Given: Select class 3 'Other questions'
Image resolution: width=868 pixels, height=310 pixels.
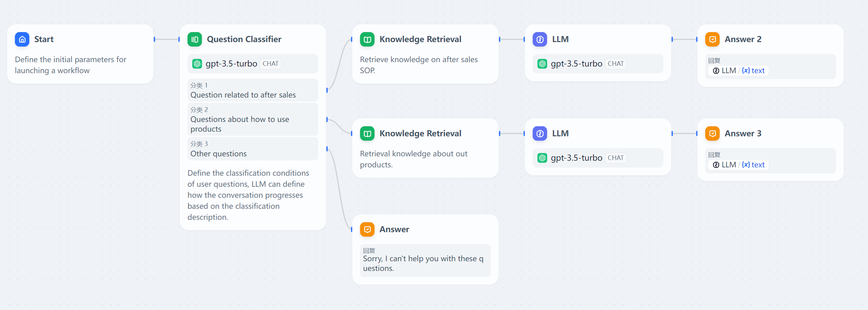Looking at the screenshot, I should (253, 149).
